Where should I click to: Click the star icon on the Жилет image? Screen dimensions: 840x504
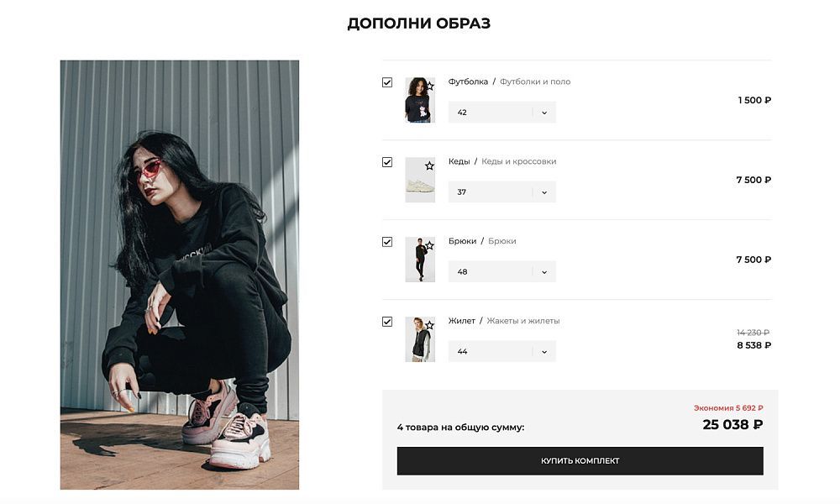click(431, 325)
